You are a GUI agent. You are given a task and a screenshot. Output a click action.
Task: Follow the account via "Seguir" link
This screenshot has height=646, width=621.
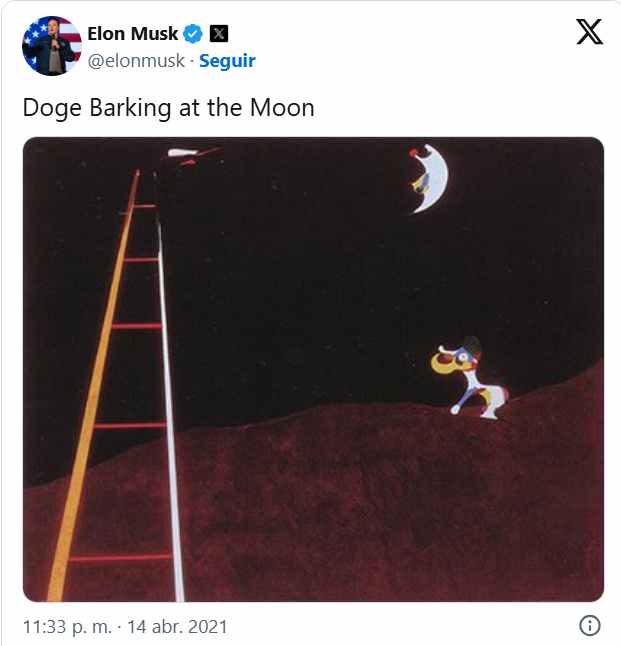pyautogui.click(x=227, y=60)
